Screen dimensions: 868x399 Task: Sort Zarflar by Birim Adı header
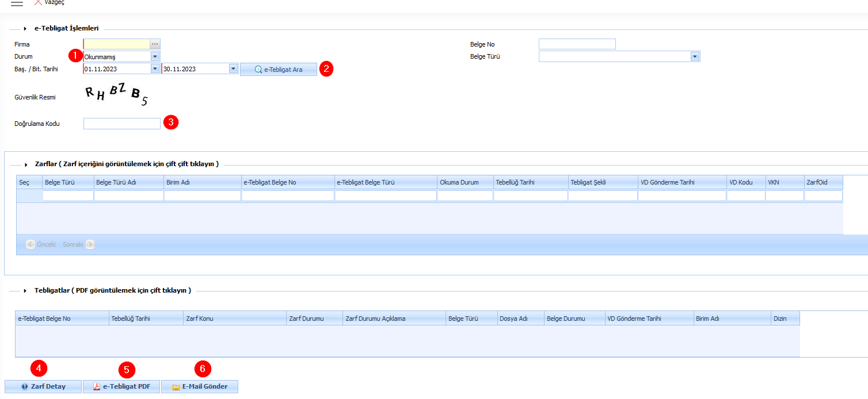pyautogui.click(x=203, y=182)
